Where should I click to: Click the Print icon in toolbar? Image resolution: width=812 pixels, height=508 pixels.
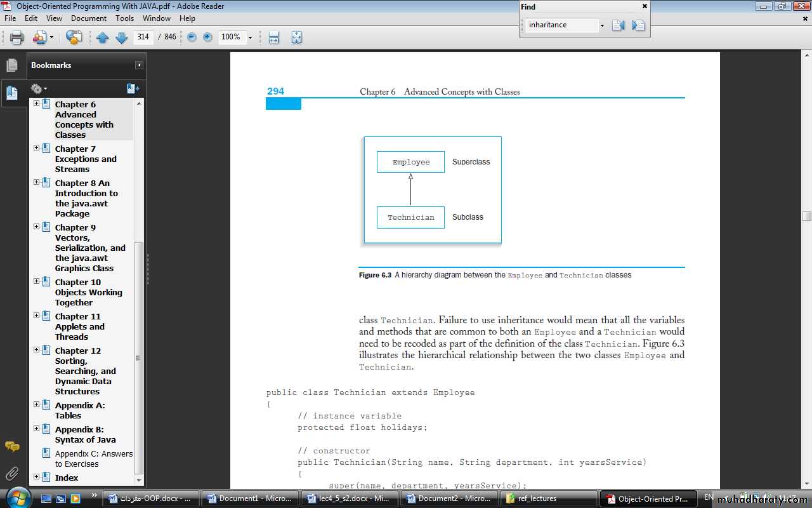click(17, 37)
